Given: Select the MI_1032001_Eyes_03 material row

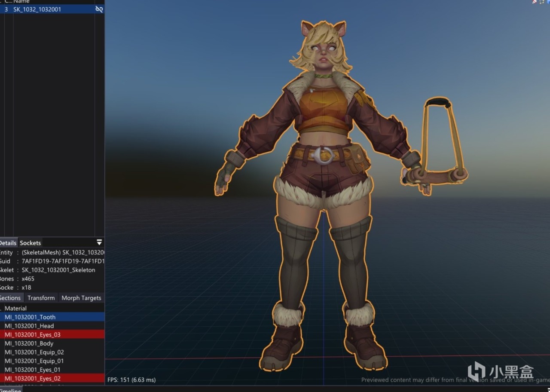Looking at the screenshot, I should 52,334.
